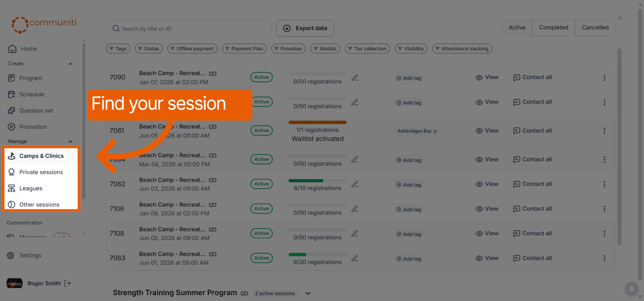Open Settings gear in the sidebar
This screenshot has height=301, width=644.
click(x=11, y=255)
